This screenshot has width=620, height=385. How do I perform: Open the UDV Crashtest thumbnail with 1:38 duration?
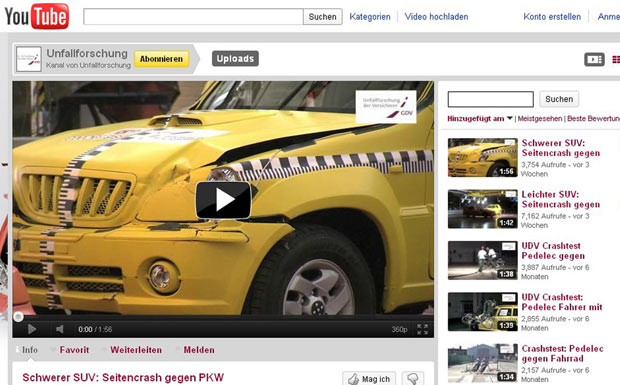(x=482, y=260)
